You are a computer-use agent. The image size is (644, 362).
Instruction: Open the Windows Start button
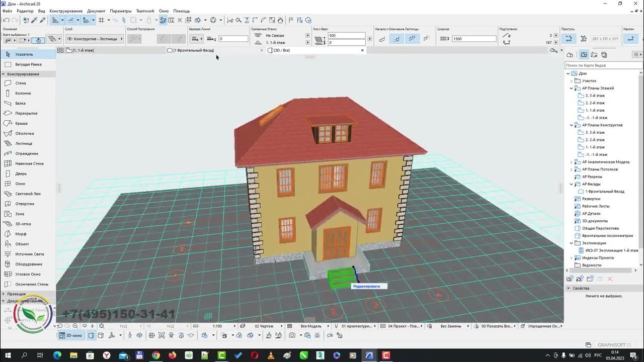coord(8,355)
